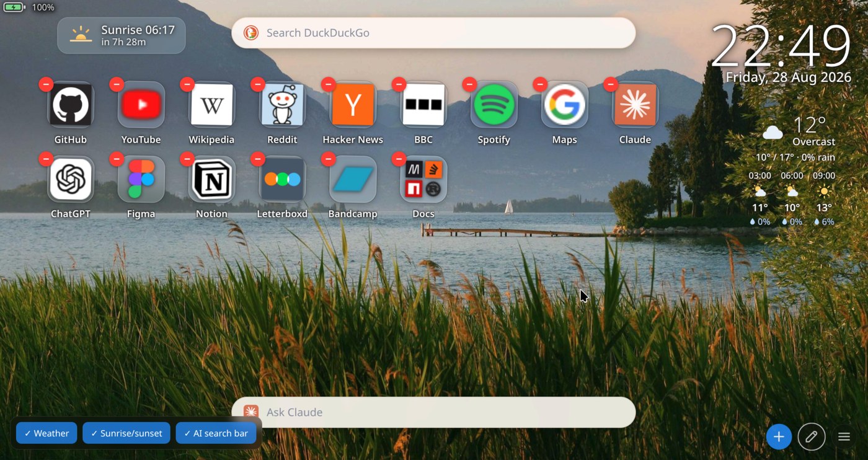Open the GitHub shortcut icon
The width and height of the screenshot is (868, 460).
pos(71,105)
